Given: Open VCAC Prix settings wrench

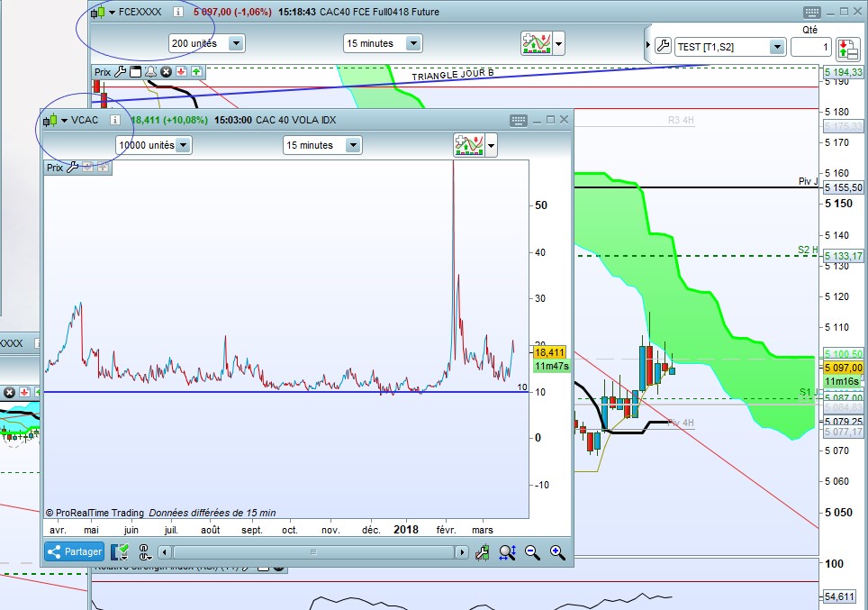Looking at the screenshot, I should [72, 168].
